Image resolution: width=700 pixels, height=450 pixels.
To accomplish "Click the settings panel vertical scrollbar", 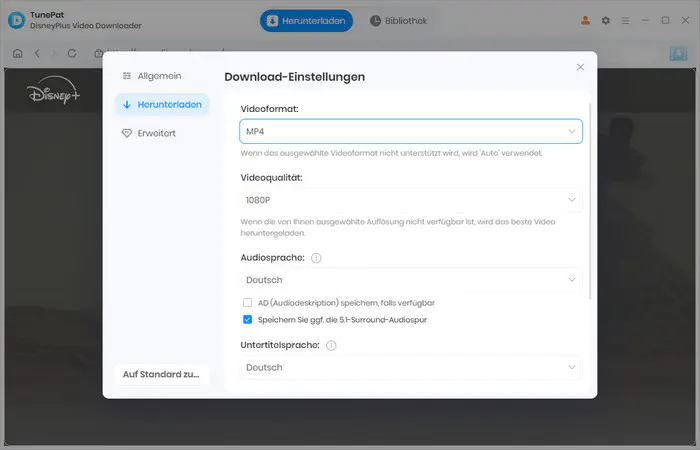I will tap(590, 201).
